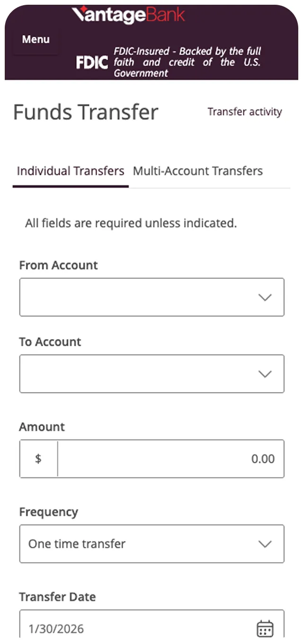Open the Menu button

[x=36, y=39]
